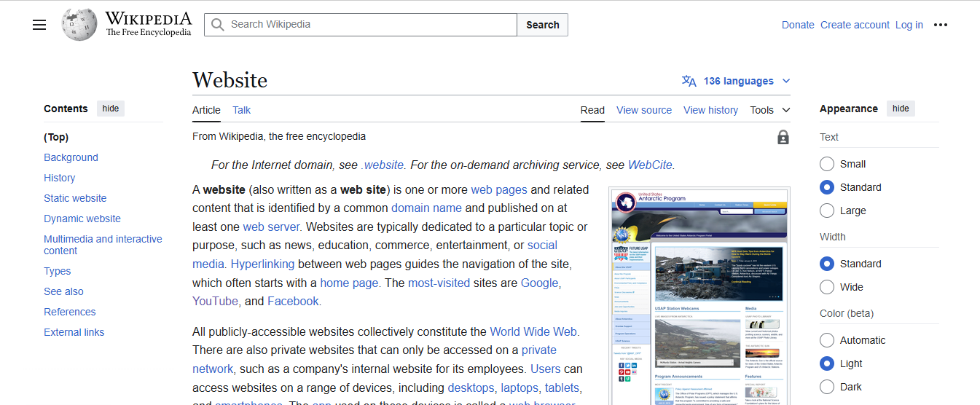Go to References section in contents

(x=69, y=312)
